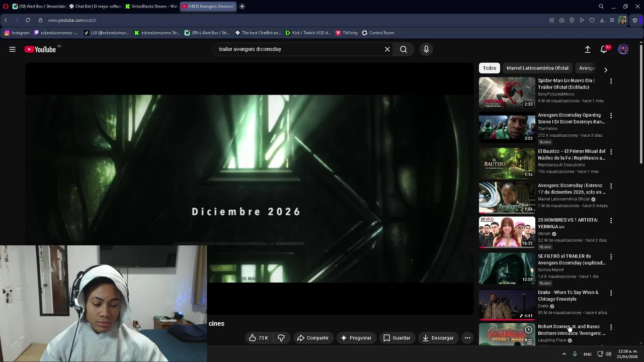The image size is (644, 362).
Task: Like the video with 73 K thumbs up
Action: tap(259, 338)
